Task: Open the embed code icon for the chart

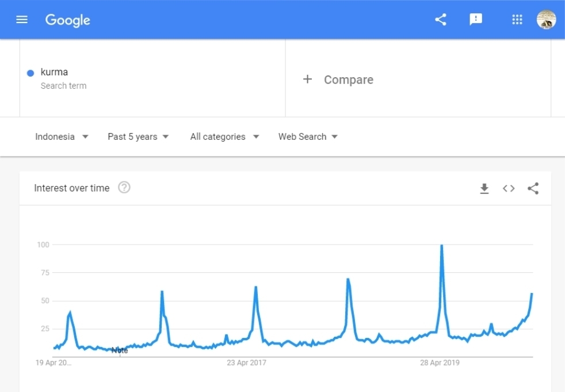Action: point(509,188)
